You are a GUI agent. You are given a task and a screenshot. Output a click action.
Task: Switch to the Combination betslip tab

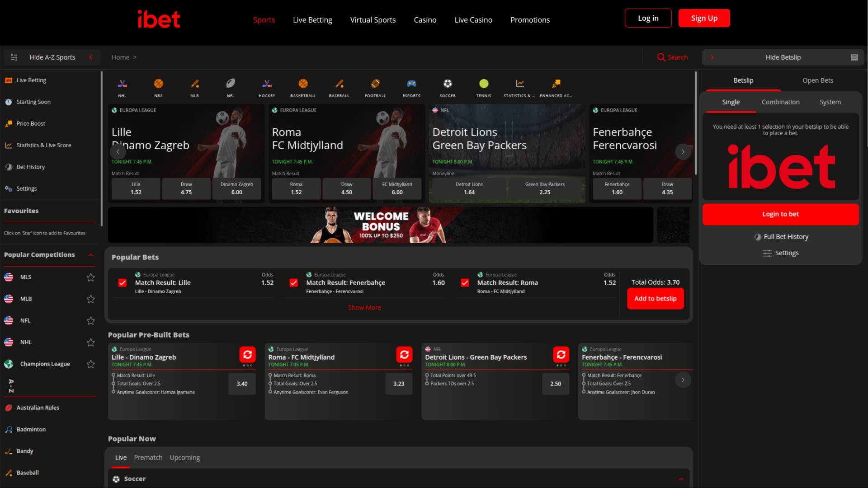point(780,102)
